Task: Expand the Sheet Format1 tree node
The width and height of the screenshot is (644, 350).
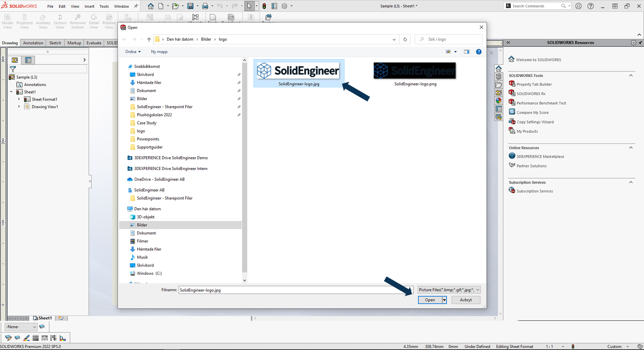Action: coord(19,99)
